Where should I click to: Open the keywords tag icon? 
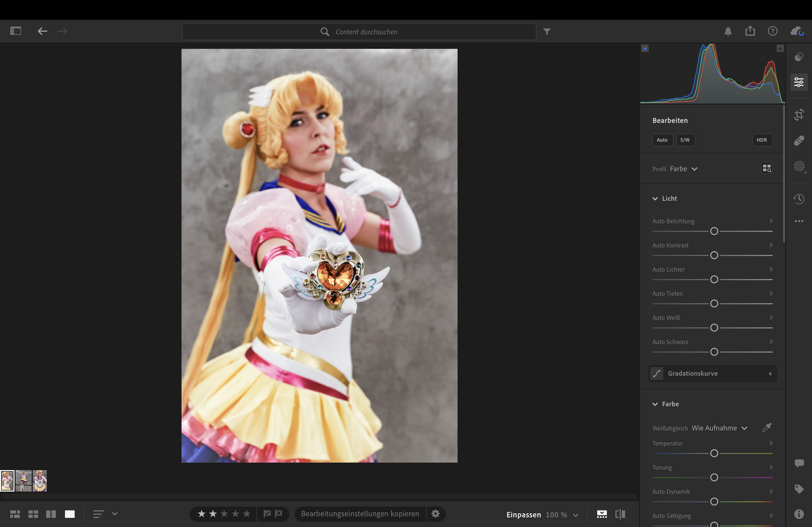pyautogui.click(x=799, y=489)
